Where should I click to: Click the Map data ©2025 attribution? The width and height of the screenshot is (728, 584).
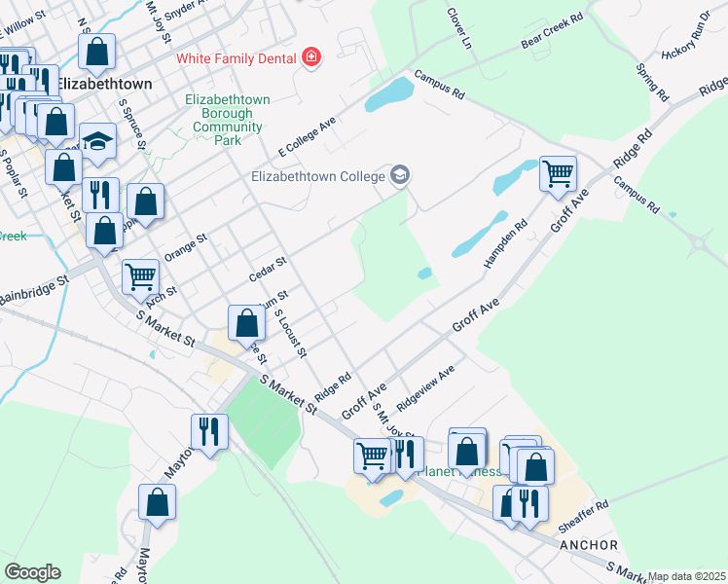point(687,577)
